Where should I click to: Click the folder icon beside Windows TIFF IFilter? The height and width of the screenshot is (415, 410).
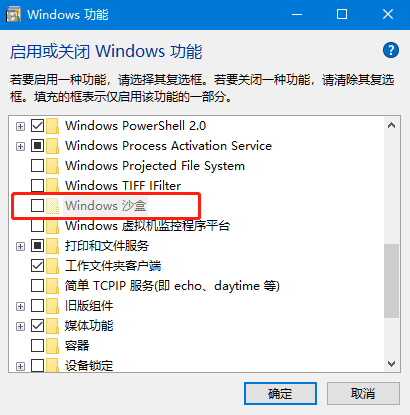pyautogui.click(x=52, y=186)
